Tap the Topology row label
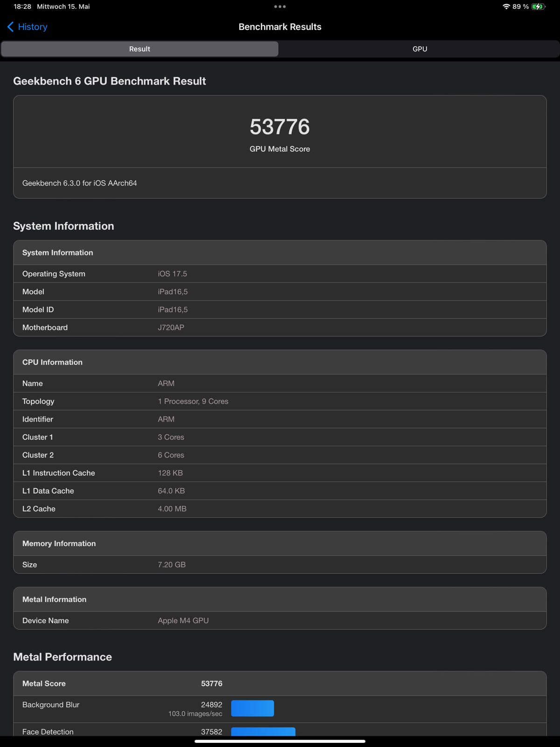560x747 pixels. (38, 402)
